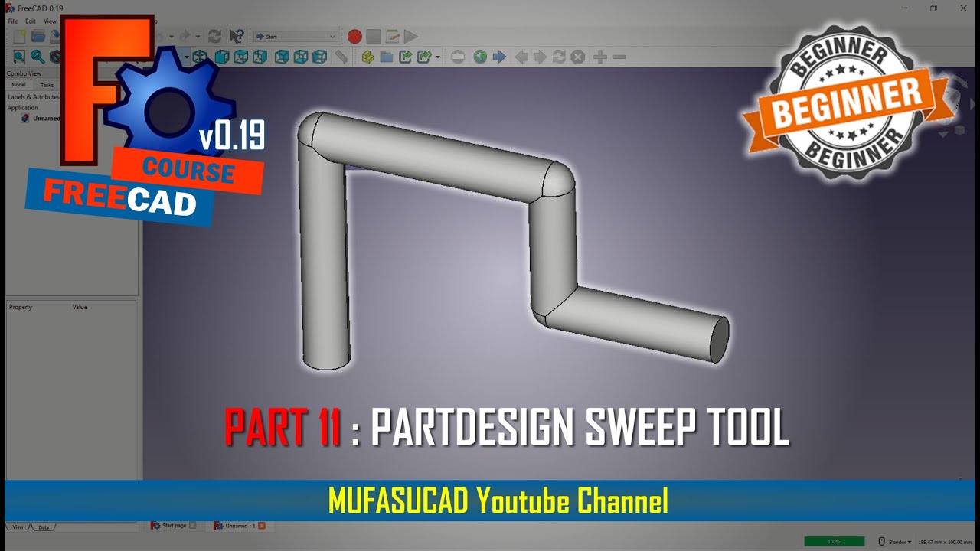
Task: Open the dropdown arrow left of isometric cube
Action: pos(186,57)
